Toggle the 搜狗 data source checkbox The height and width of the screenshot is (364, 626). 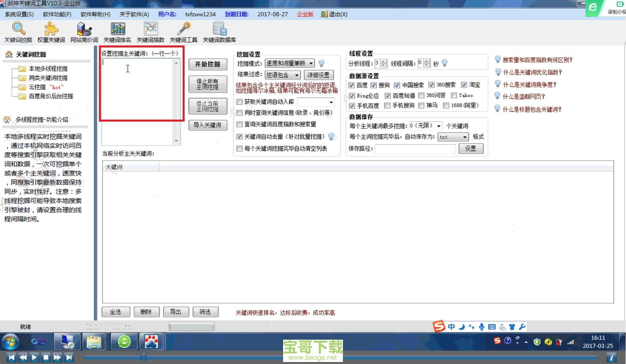pos(374,85)
